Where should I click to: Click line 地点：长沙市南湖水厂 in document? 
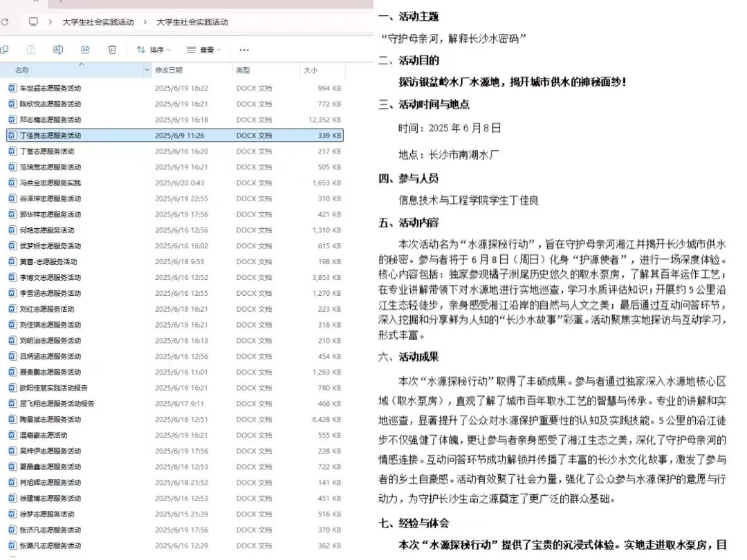(x=448, y=154)
